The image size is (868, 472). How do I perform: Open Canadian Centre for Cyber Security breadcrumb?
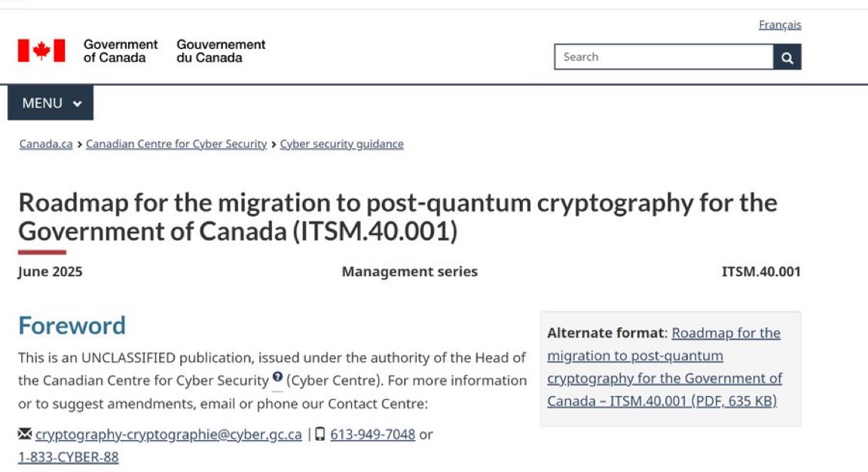pyautogui.click(x=176, y=144)
